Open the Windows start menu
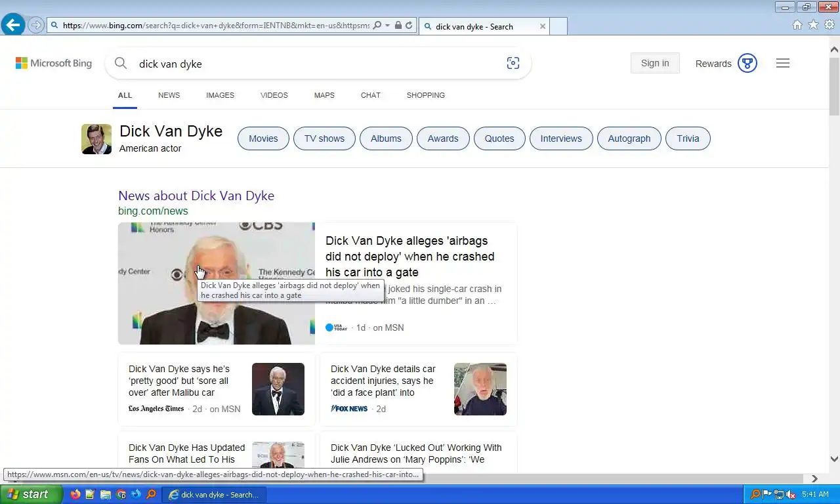 (x=31, y=494)
